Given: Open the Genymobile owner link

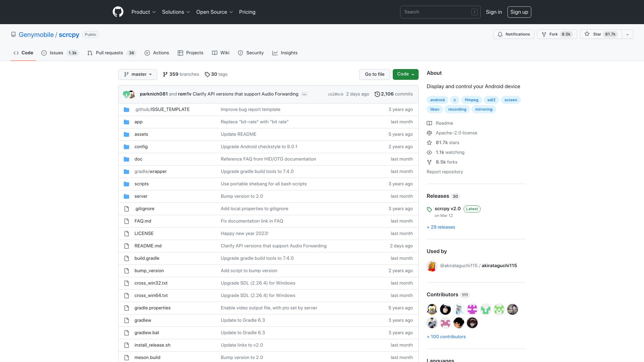Looking at the screenshot, I should pos(36,35).
